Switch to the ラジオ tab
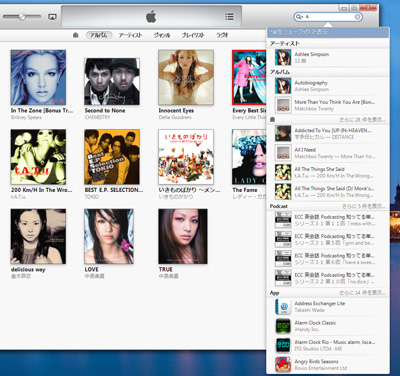Viewport: 400px width, 376px height. point(222,35)
